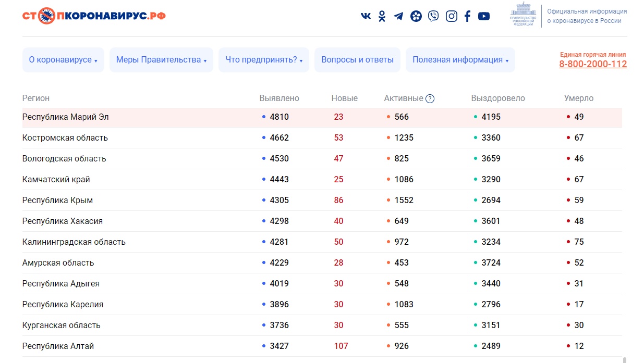The image size is (644, 363).
Task: Open the VK social page icon
Action: 366,16
